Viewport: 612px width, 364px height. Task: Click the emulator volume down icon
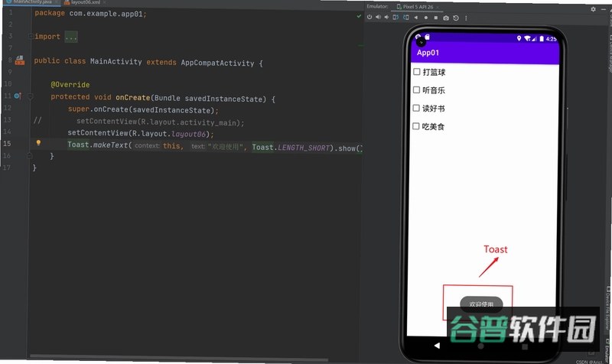click(x=386, y=17)
